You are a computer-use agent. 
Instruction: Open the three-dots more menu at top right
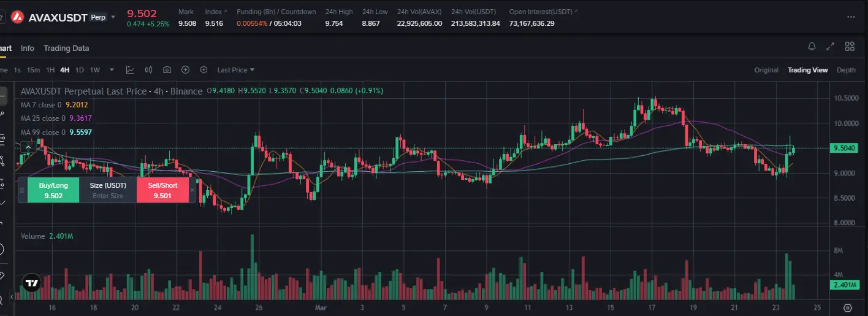tap(850, 17)
